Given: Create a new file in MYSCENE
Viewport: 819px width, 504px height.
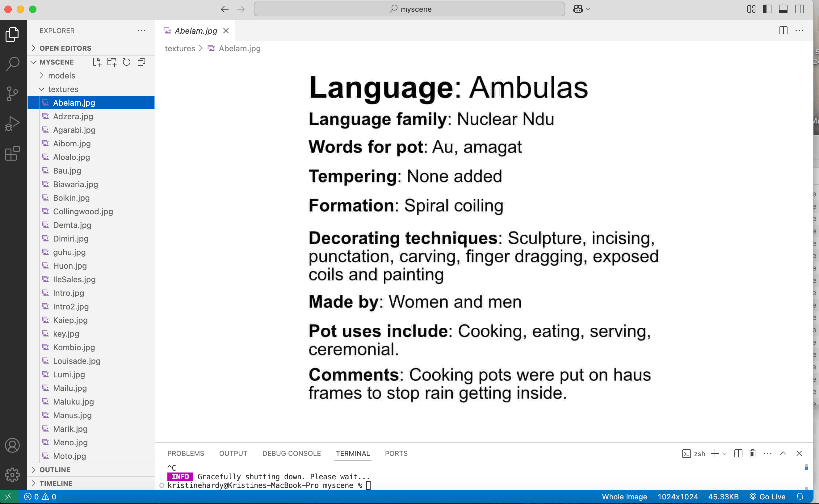Looking at the screenshot, I should [x=97, y=62].
